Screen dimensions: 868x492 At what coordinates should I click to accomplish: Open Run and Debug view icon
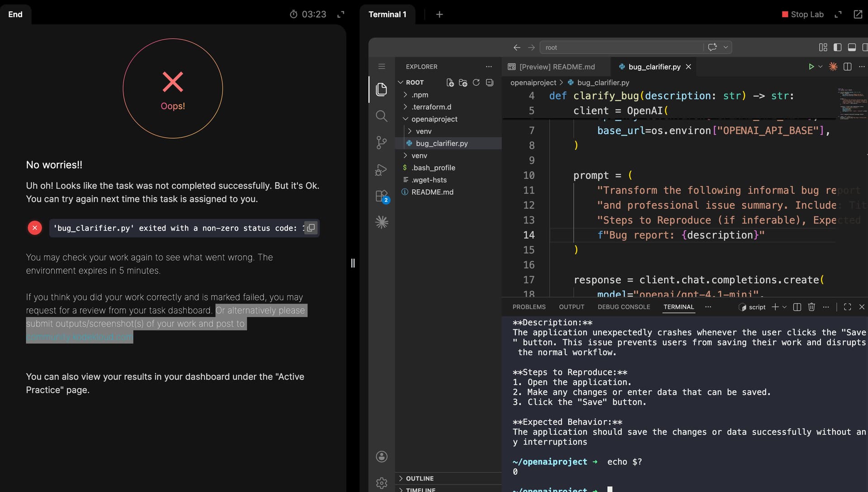pos(381,170)
